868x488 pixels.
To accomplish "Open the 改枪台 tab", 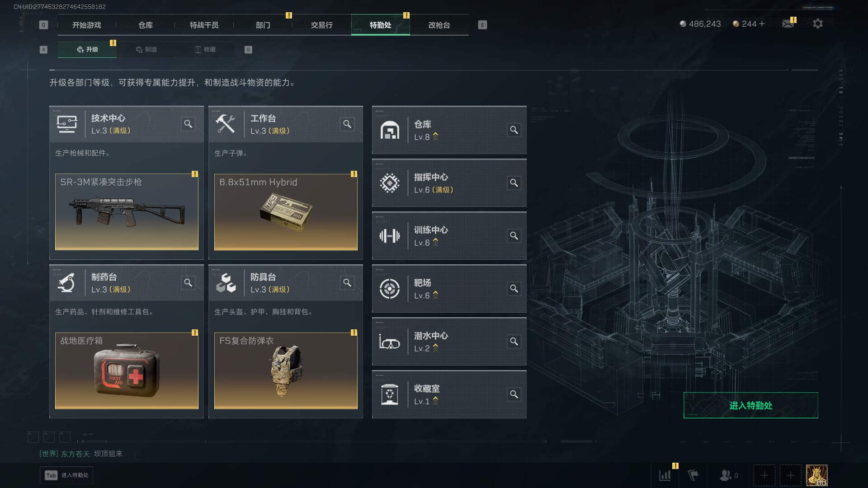I will click(x=439, y=25).
